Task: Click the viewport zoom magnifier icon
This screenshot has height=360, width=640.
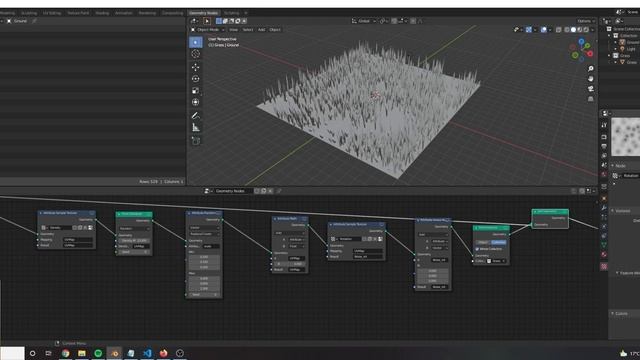Action: tap(590, 69)
